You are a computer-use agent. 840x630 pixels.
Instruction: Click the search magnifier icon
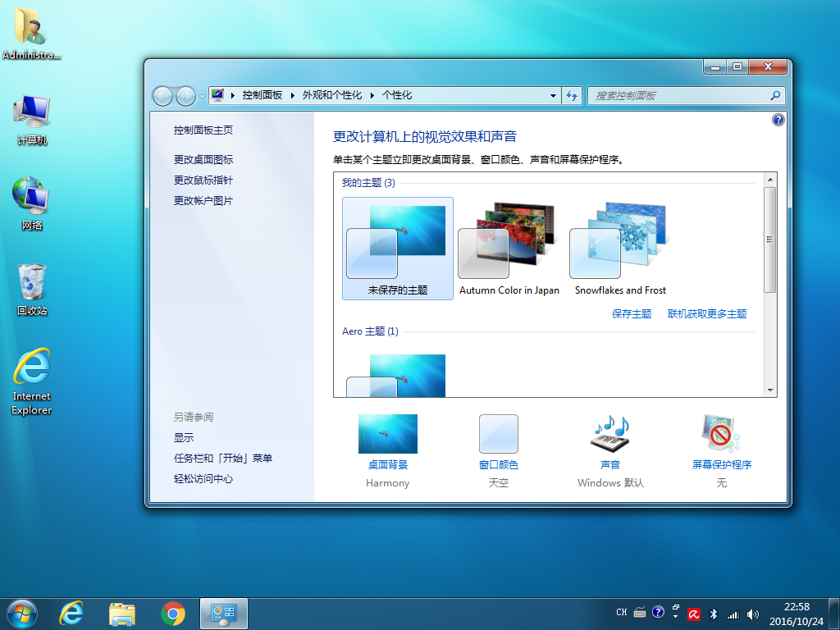point(774,96)
